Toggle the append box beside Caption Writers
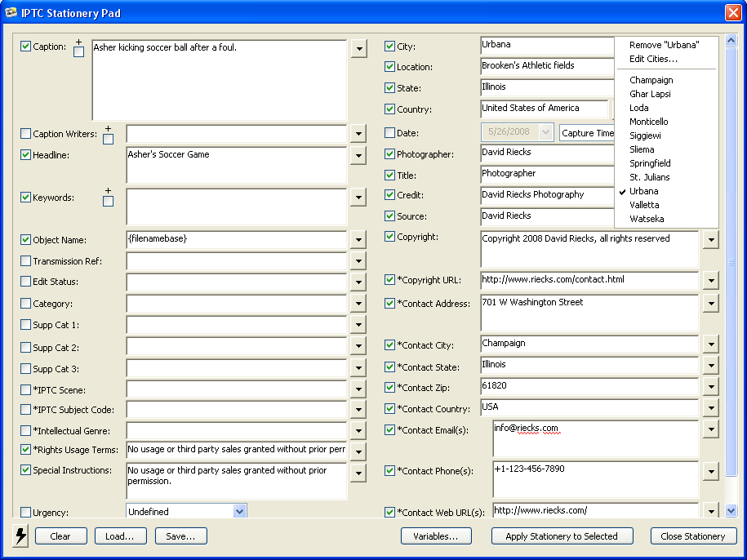747x560 pixels. click(x=108, y=139)
